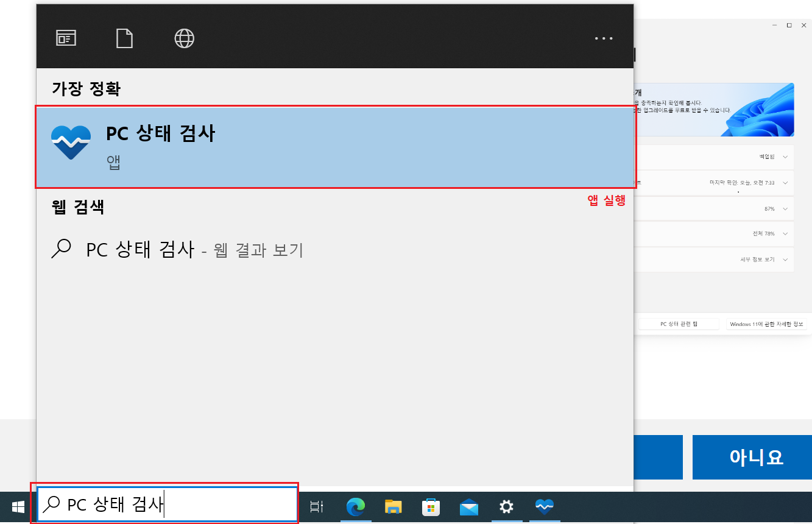The height and width of the screenshot is (524, 812).
Task: Focus the taskbar search box
Action: tap(166, 505)
